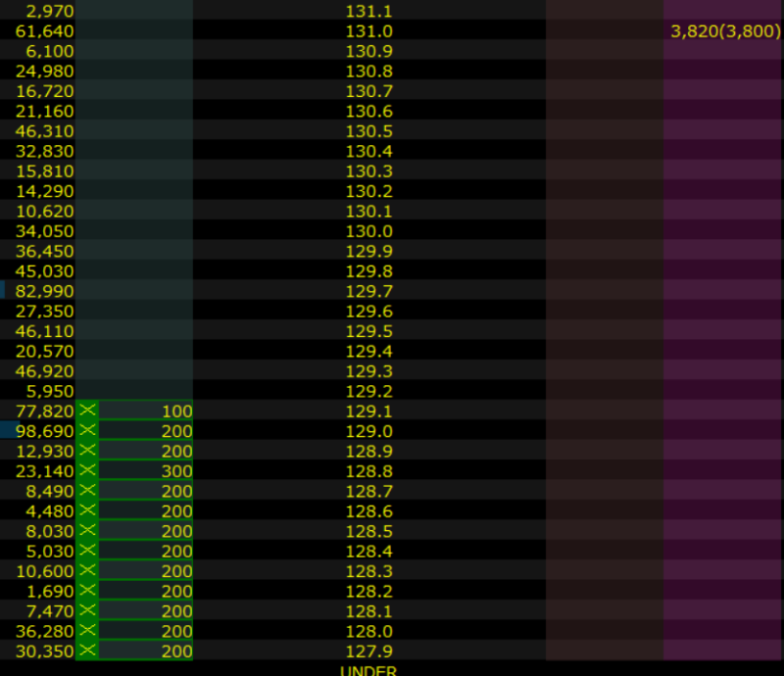Click the empty buy-order cell at 129.2

click(134, 391)
